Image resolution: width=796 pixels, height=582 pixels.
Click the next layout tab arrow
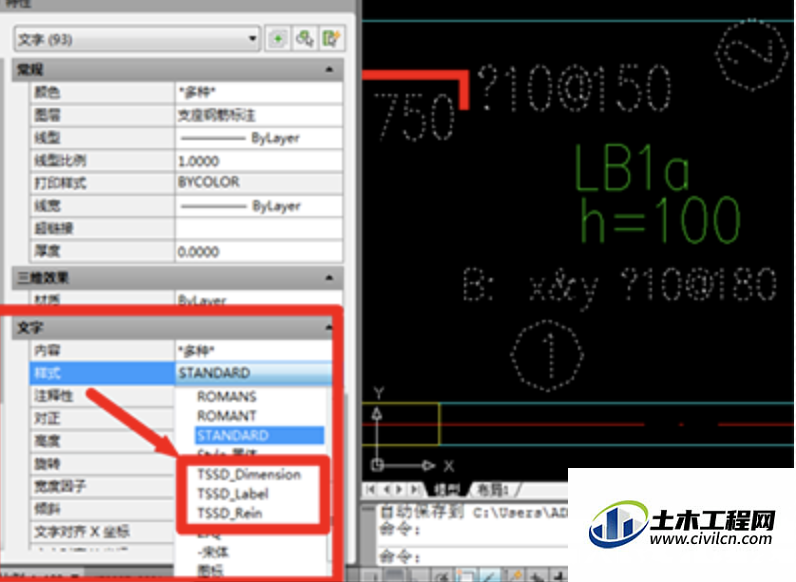click(x=401, y=489)
